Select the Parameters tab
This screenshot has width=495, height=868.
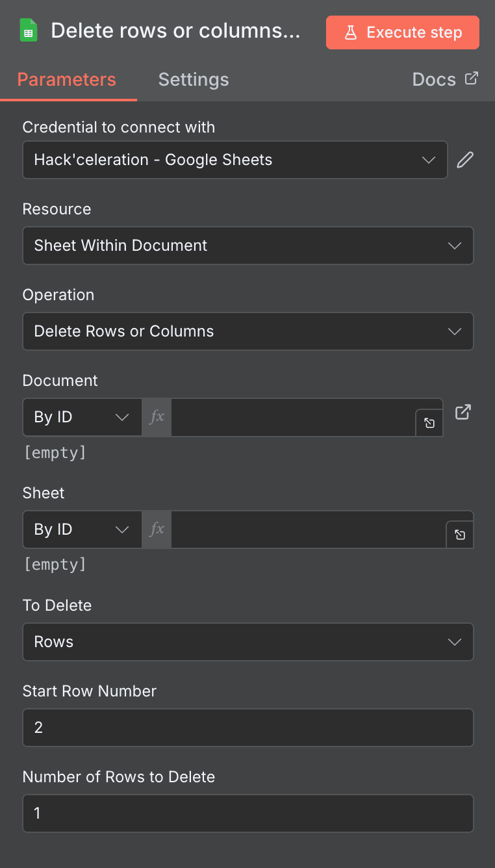click(x=66, y=79)
